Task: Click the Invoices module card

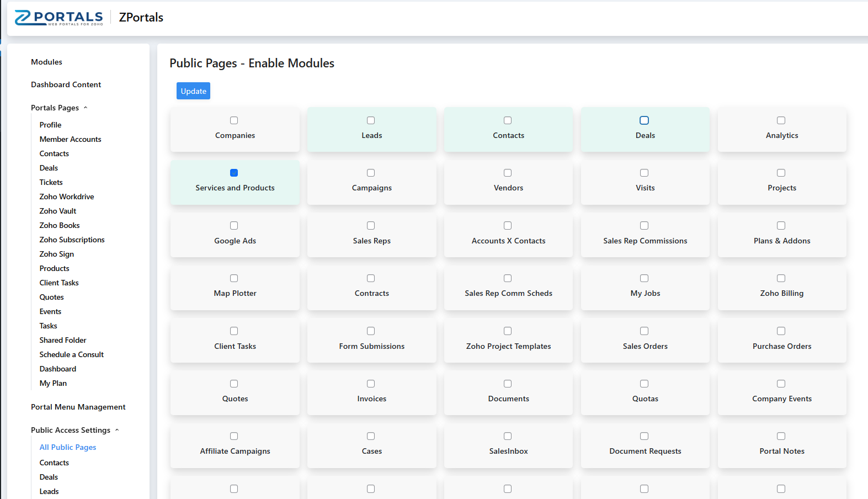Action: tap(371, 392)
